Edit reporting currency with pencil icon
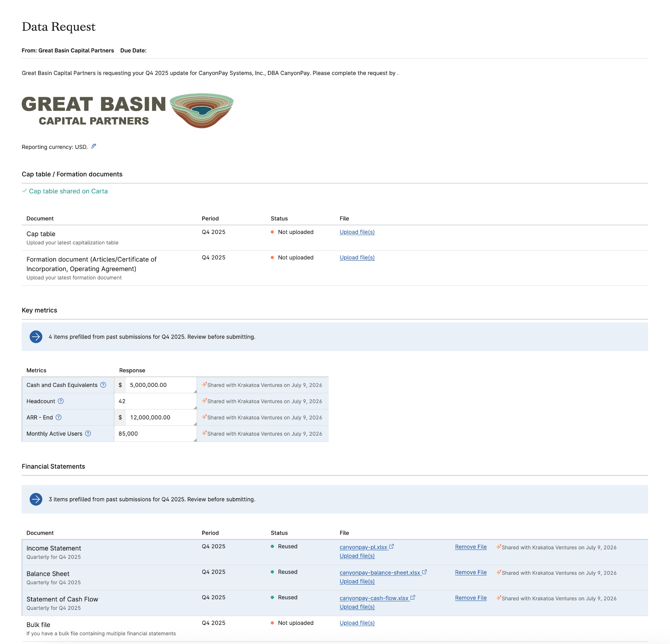 coord(94,146)
